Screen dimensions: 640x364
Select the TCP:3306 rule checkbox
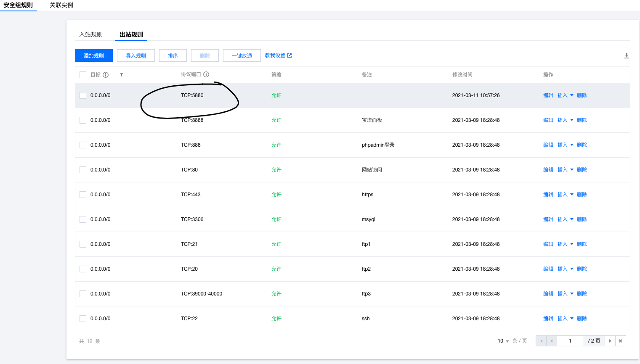tap(83, 219)
